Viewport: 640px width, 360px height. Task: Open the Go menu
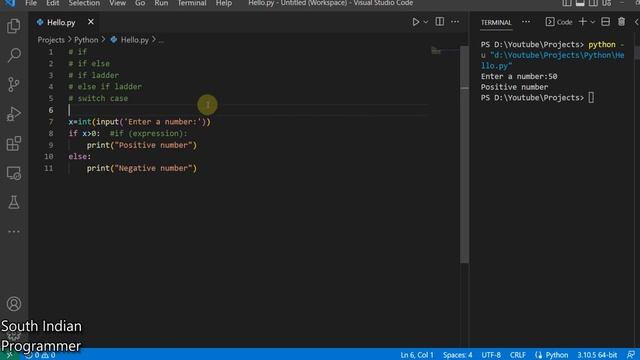(140, 3)
